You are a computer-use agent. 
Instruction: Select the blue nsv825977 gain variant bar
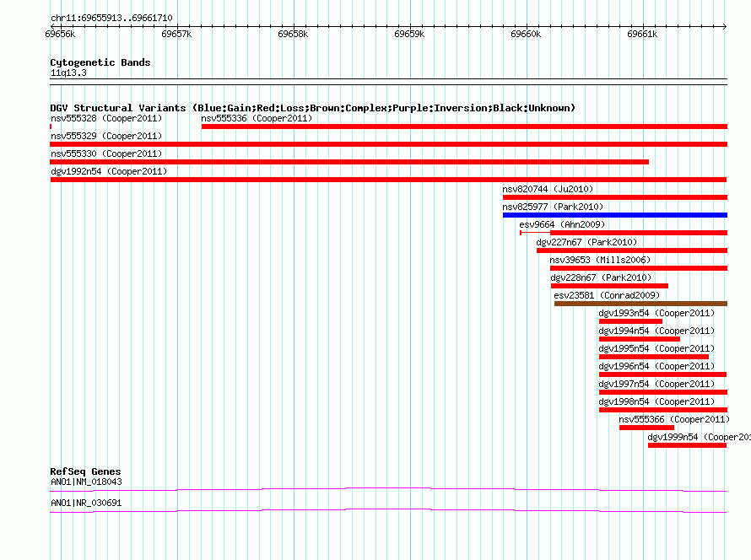pos(615,215)
